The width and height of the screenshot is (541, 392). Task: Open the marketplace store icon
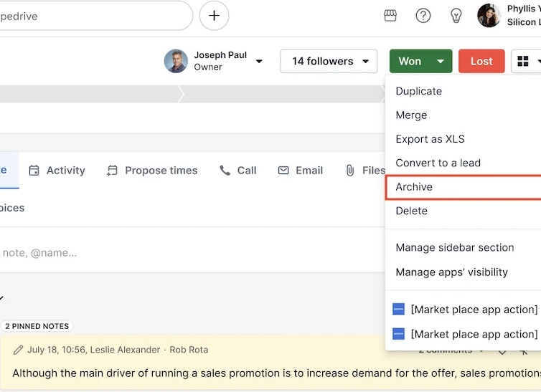(x=390, y=16)
